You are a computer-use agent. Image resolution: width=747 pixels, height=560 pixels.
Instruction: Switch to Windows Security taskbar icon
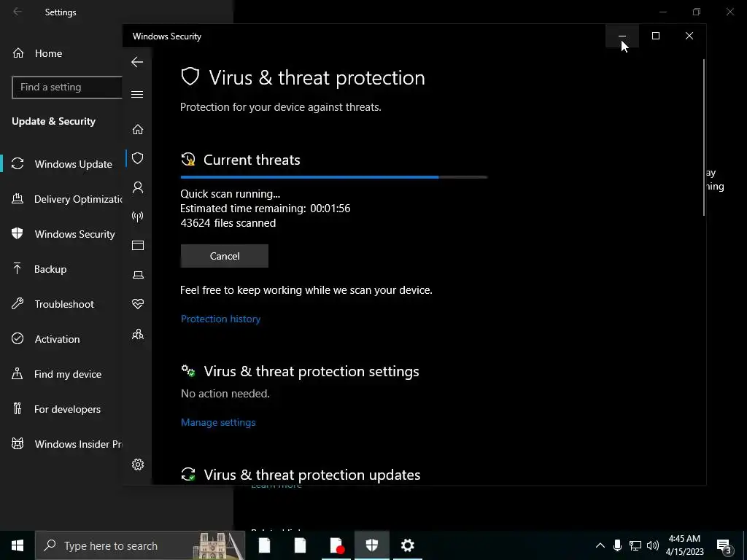[371, 545]
